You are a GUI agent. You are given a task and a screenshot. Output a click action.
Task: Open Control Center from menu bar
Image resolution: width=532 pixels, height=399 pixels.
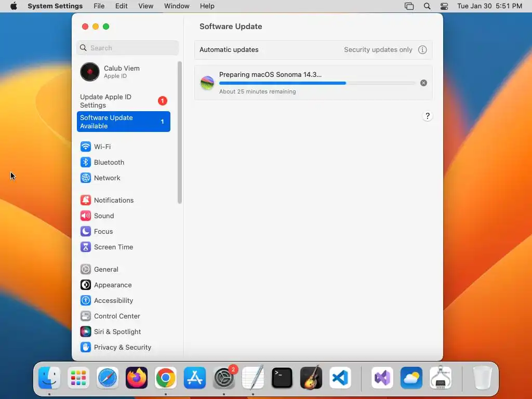pyautogui.click(x=444, y=6)
